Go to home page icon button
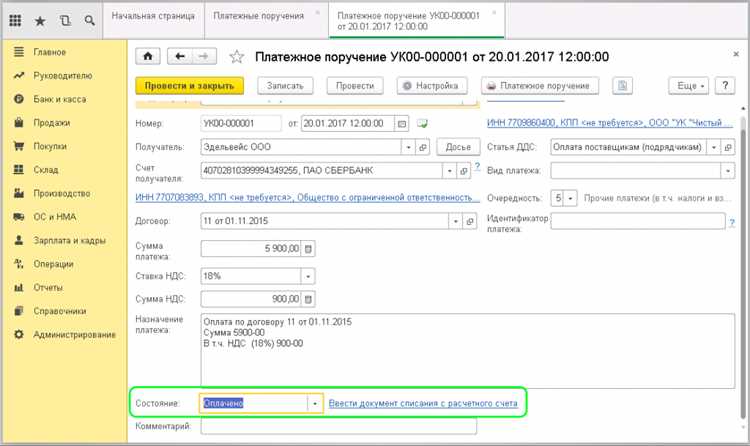 [x=148, y=56]
